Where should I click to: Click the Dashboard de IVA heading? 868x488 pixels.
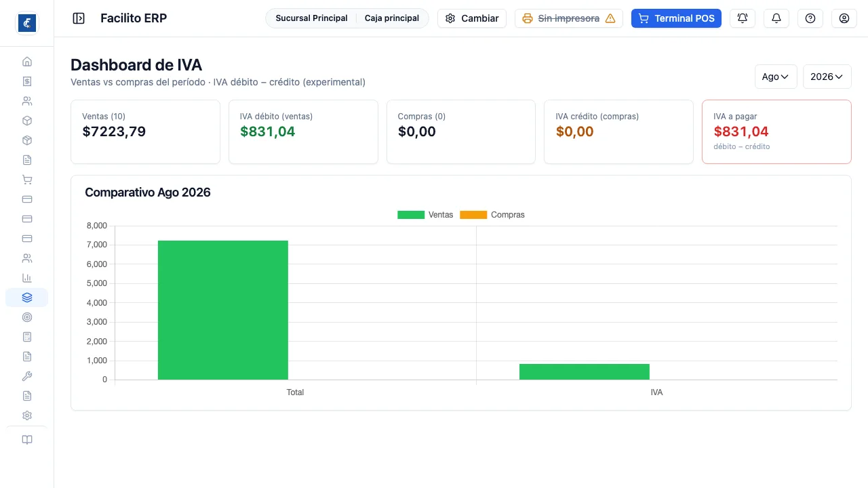coord(136,65)
